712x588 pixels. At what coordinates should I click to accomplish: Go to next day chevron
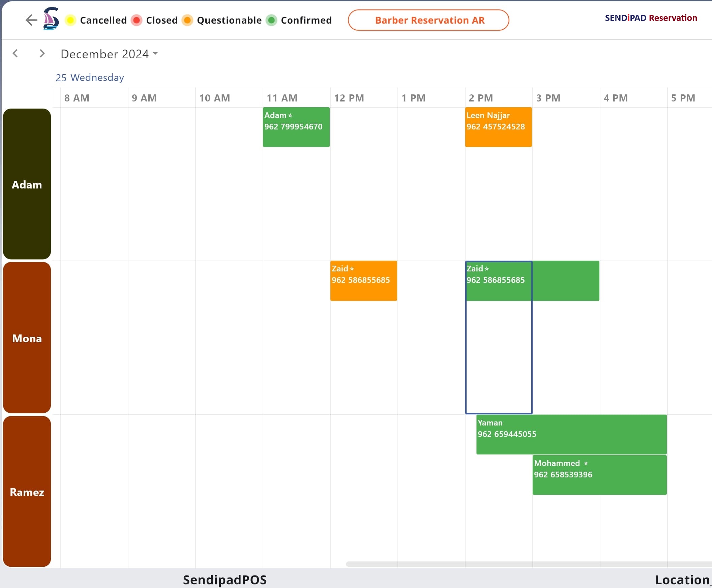tap(42, 53)
